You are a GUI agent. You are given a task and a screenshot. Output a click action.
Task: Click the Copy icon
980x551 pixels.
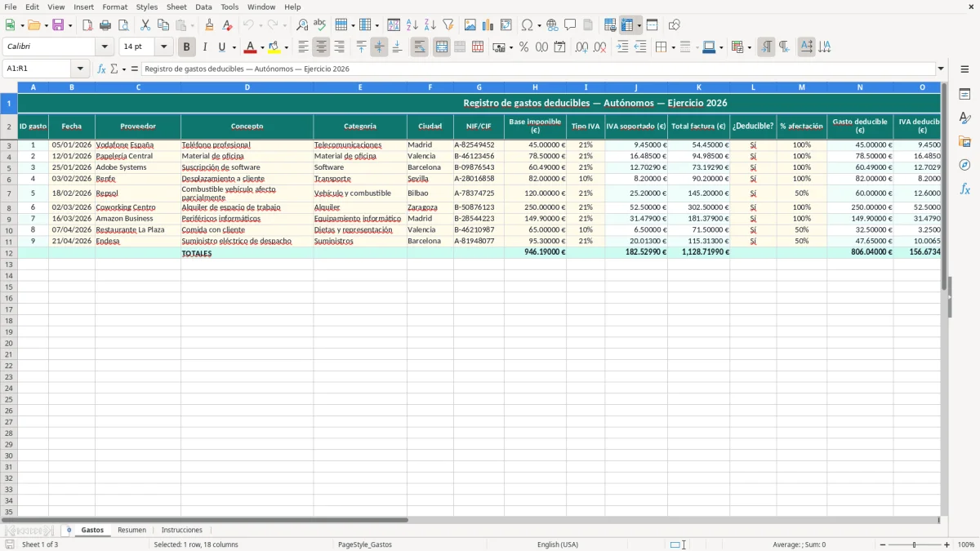[x=163, y=25]
